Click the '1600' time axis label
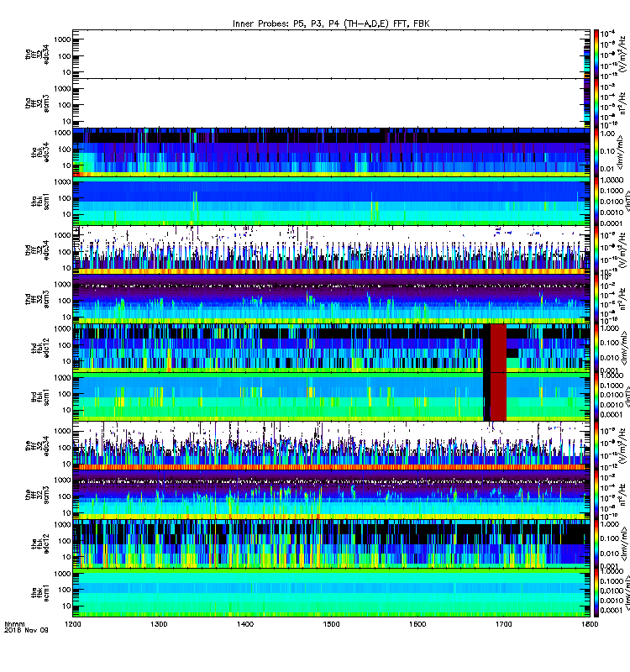The image size is (630, 672). click(417, 624)
